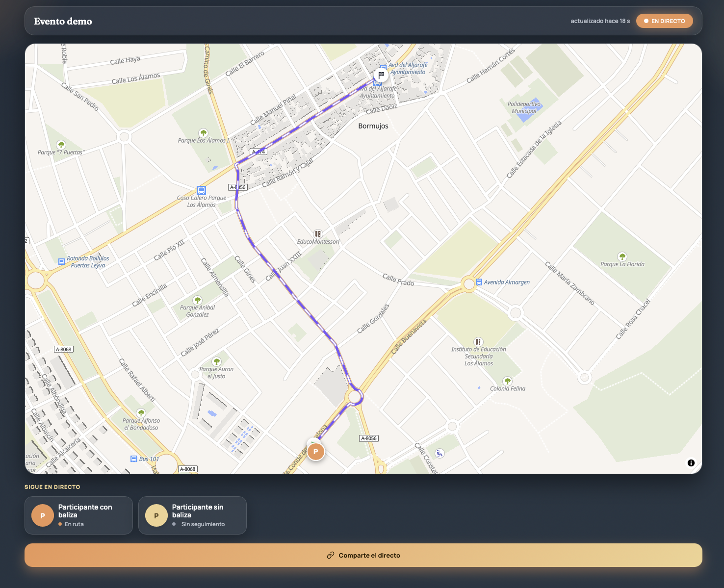Click the wheelchair accessibility icon on map
Viewport: 724px width, 588px height.
pyautogui.click(x=440, y=454)
